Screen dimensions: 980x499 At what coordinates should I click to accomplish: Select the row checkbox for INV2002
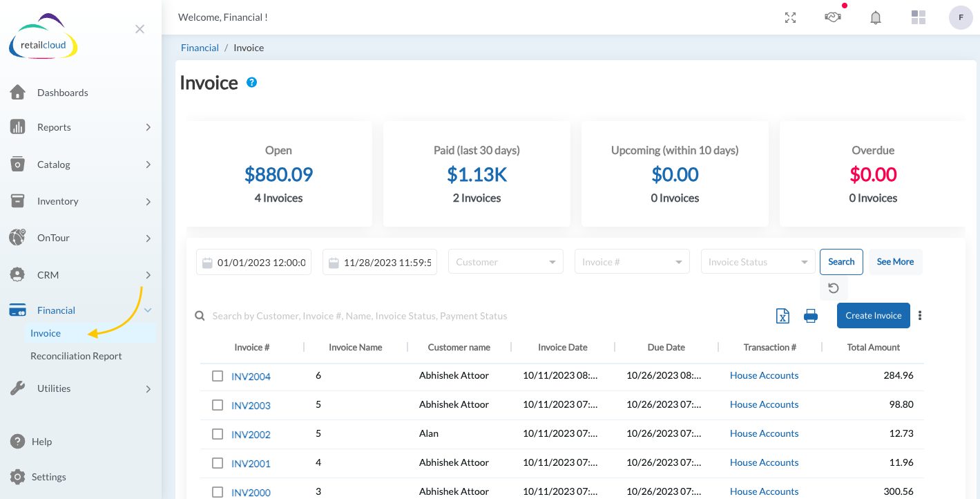coord(218,434)
